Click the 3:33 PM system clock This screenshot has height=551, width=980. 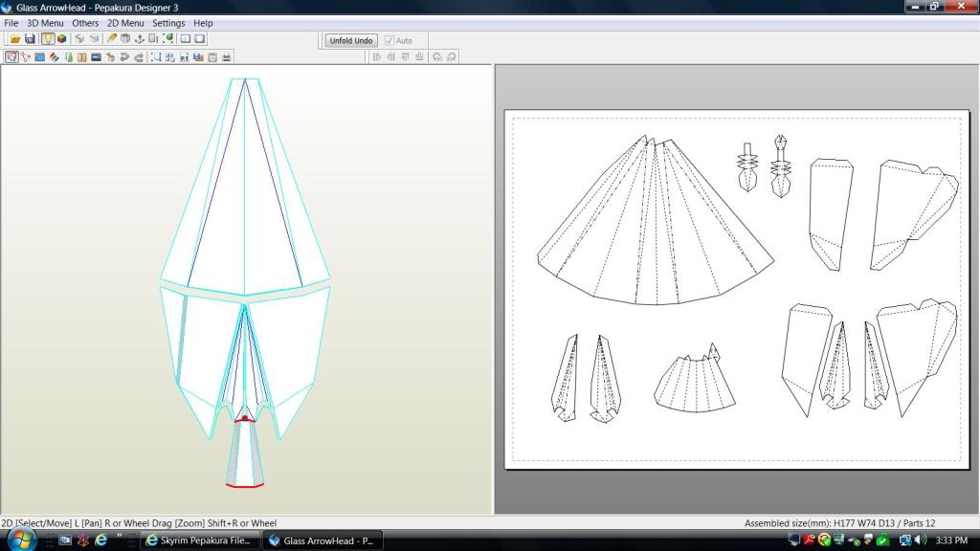tap(951, 540)
